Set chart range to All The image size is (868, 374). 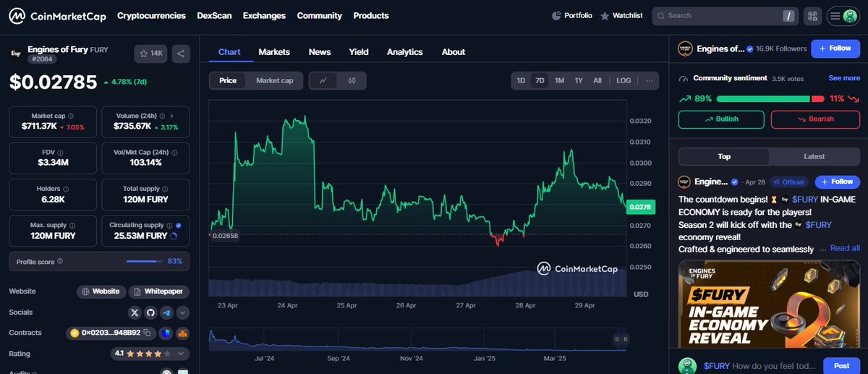(x=597, y=80)
